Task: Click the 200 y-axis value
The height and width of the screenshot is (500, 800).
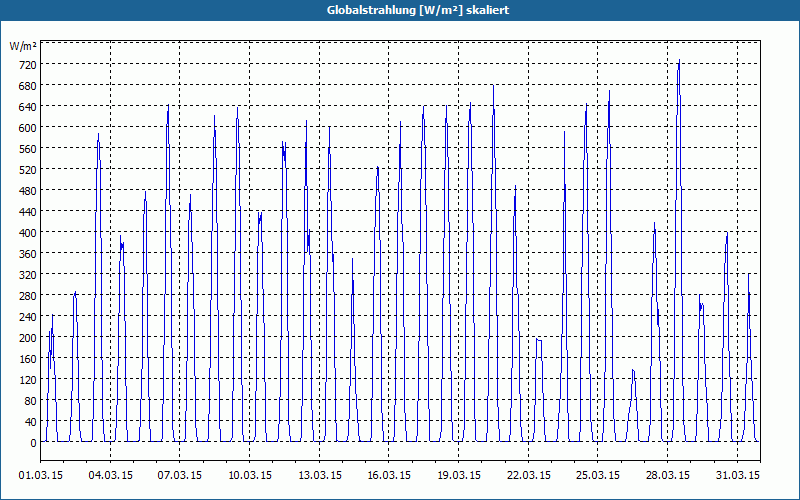Action: click(28, 337)
